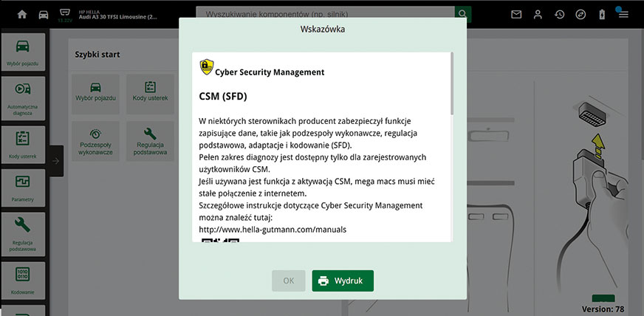Click the connection status icon in top bar
This screenshot has width=644, height=316.
point(580,14)
